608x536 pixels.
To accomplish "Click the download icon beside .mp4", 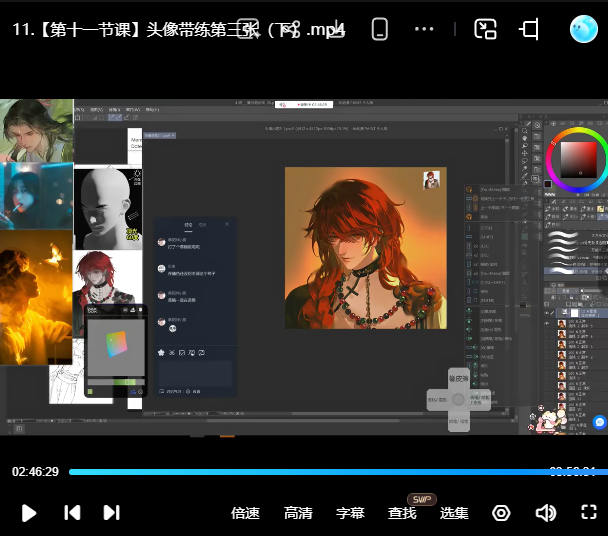I will coord(335,29).
